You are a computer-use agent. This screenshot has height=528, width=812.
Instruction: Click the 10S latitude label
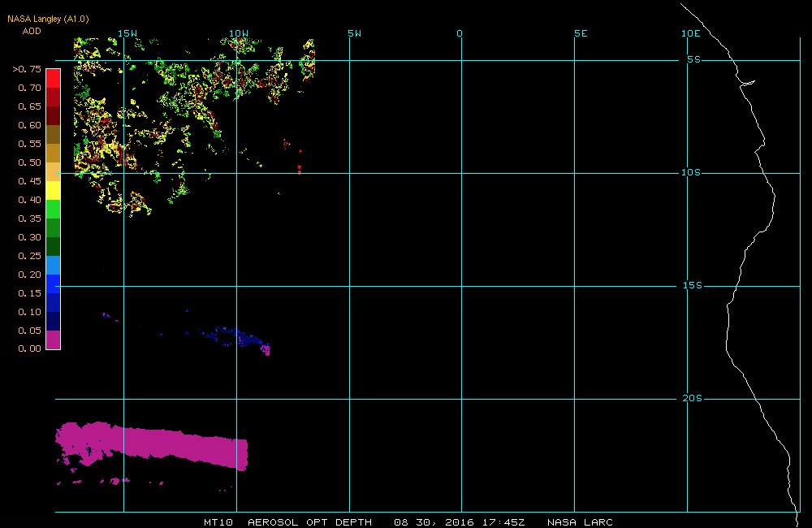pyautogui.click(x=691, y=172)
